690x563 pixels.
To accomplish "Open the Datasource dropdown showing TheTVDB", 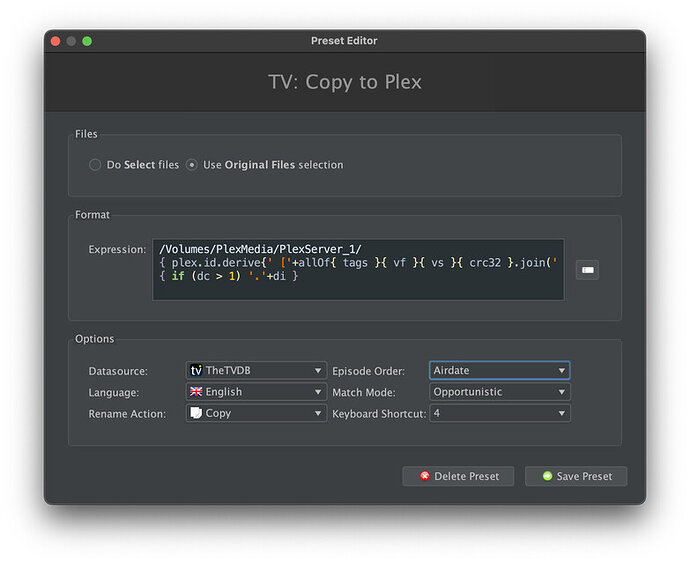I will click(x=257, y=371).
